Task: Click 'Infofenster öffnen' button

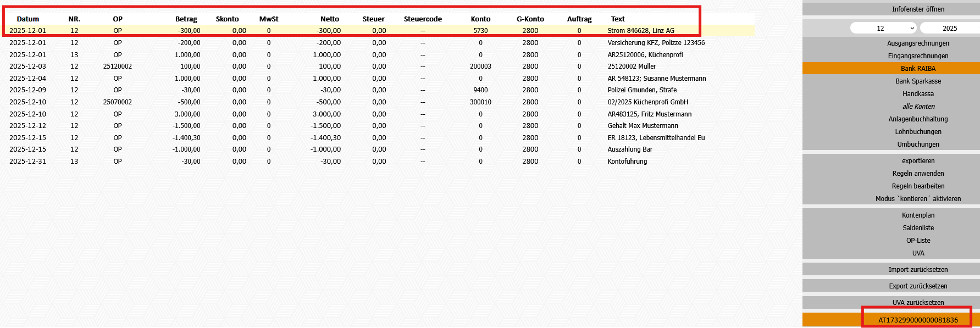Action: point(918,9)
